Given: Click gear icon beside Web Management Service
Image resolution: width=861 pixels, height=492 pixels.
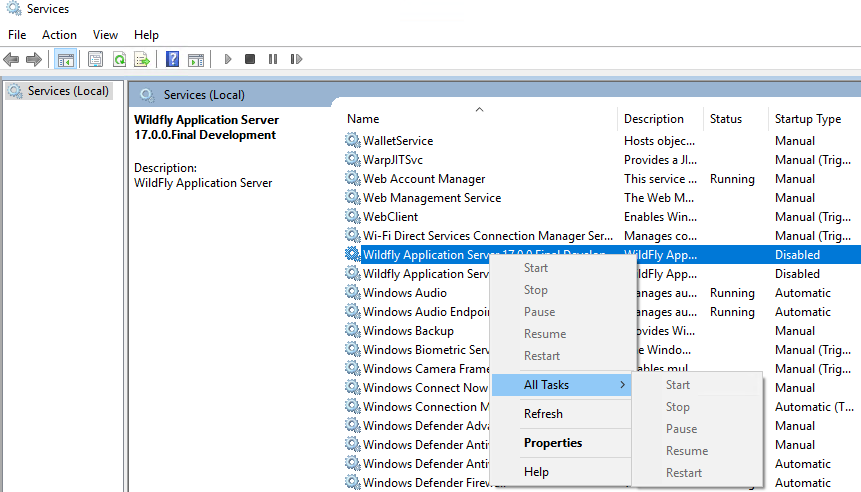Looking at the screenshot, I should pyautogui.click(x=353, y=197).
